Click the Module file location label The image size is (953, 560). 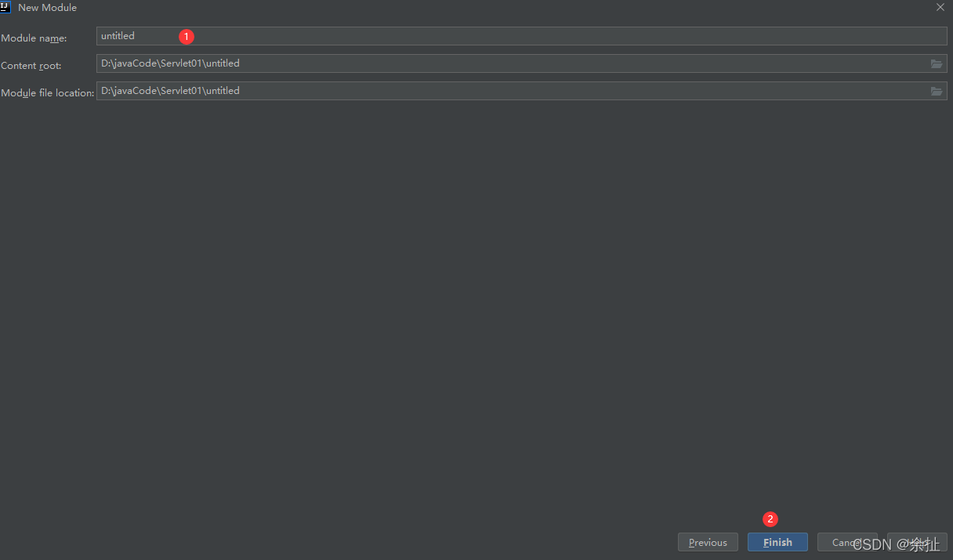click(x=48, y=93)
